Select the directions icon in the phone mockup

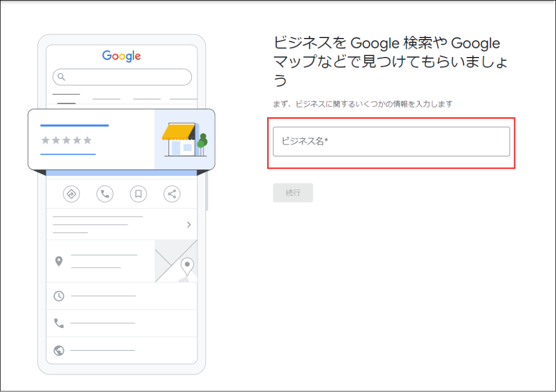(x=71, y=194)
